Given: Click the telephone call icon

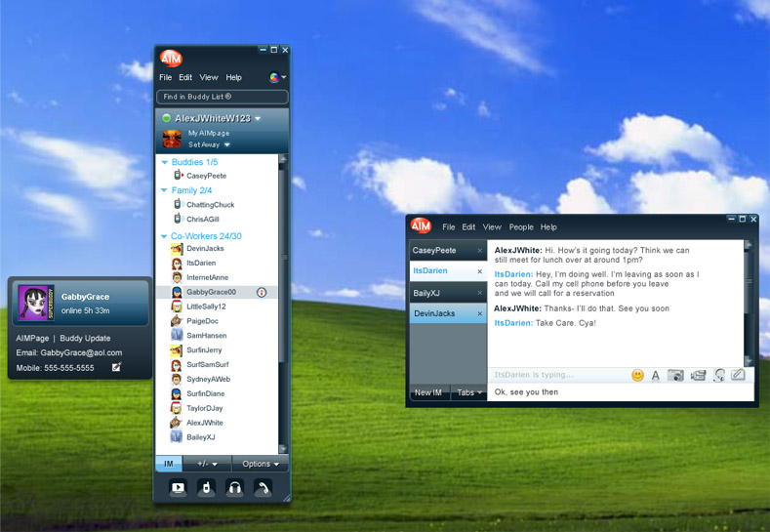Looking at the screenshot, I should [x=263, y=487].
